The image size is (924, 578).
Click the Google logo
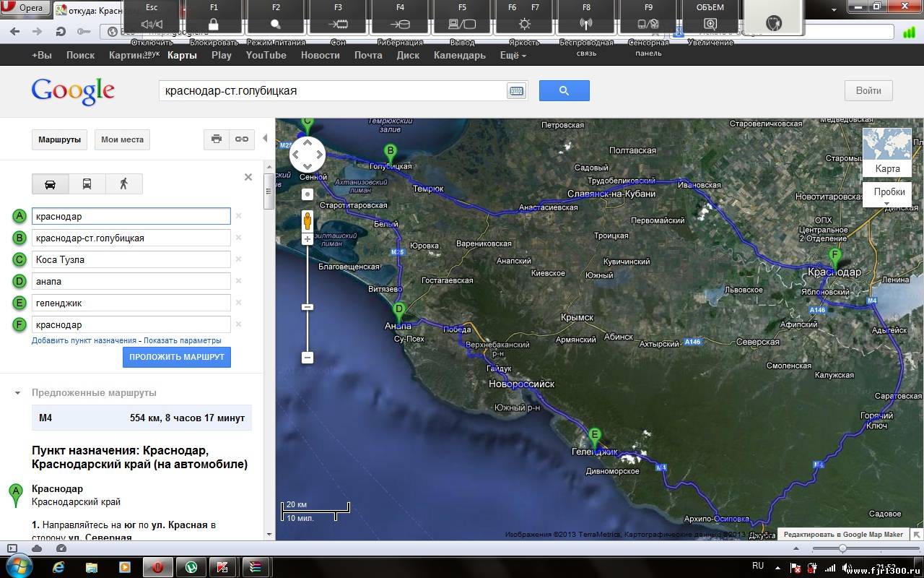pyautogui.click(x=73, y=92)
